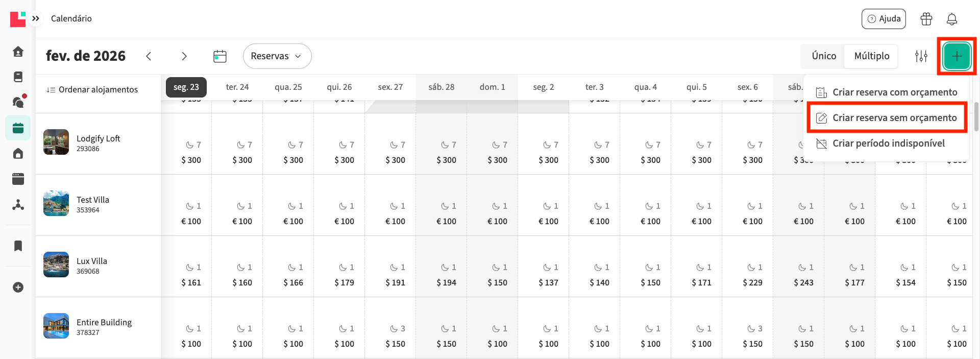The width and height of the screenshot is (980, 359).
Task: Go to home in sidebar
Action: point(18,52)
